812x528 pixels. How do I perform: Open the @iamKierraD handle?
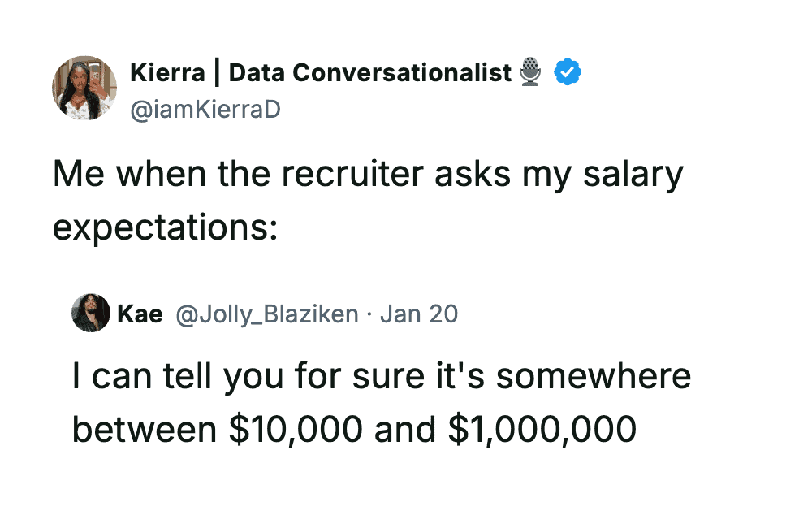205,109
